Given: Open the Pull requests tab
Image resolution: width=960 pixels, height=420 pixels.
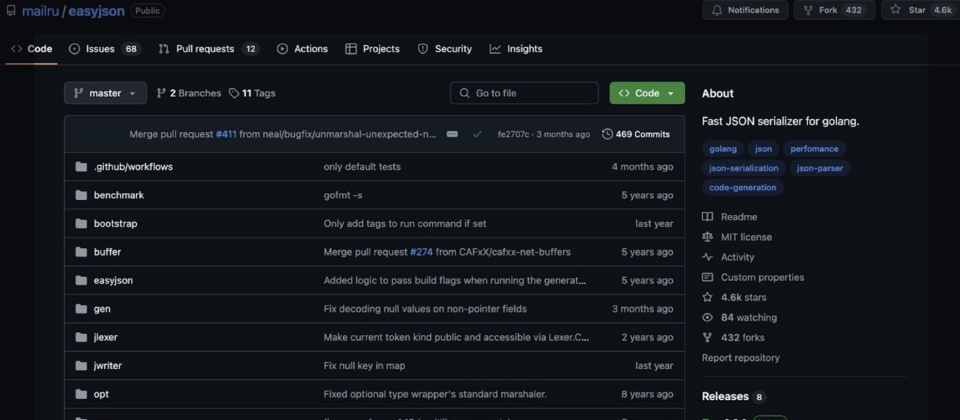Looking at the screenshot, I should [x=209, y=48].
